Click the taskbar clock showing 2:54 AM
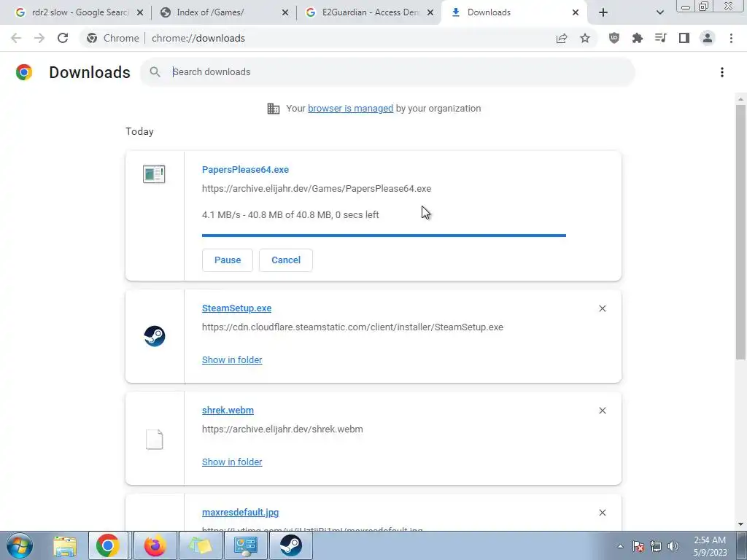The image size is (747, 560). tap(710, 546)
